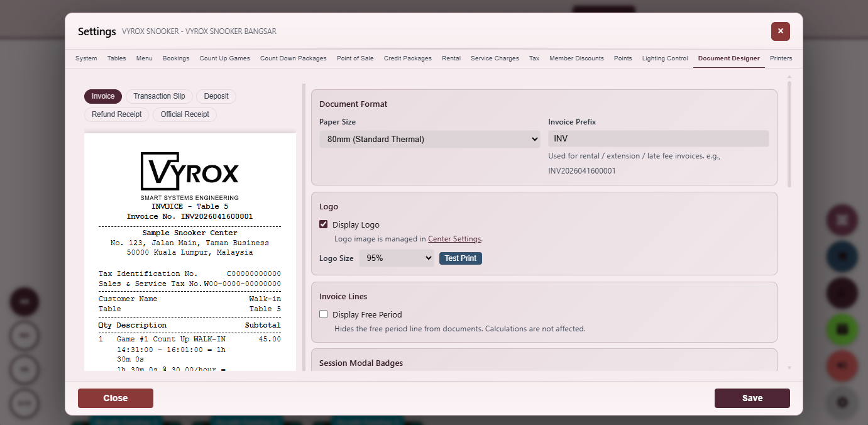Screen dimensions: 868x425
Task: Click the settings panel vertical scrollbar thumb
Action: click(789, 134)
